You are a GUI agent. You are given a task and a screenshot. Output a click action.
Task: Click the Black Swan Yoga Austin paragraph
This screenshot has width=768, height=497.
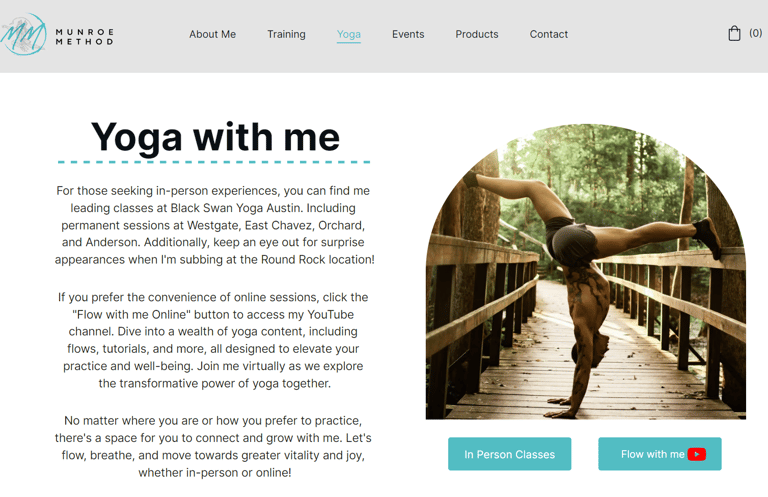click(x=214, y=225)
